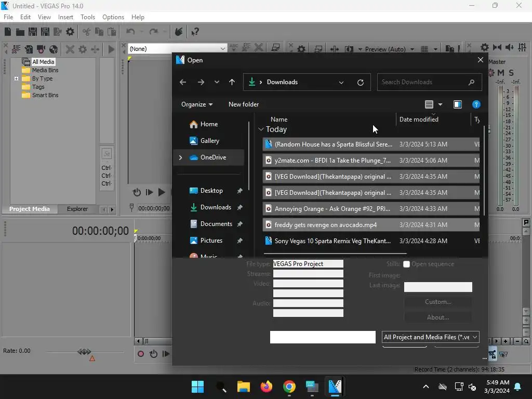532x399 pixels.
Task: Click the Open folder icon in VEGAS toolbar
Action: 20,32
